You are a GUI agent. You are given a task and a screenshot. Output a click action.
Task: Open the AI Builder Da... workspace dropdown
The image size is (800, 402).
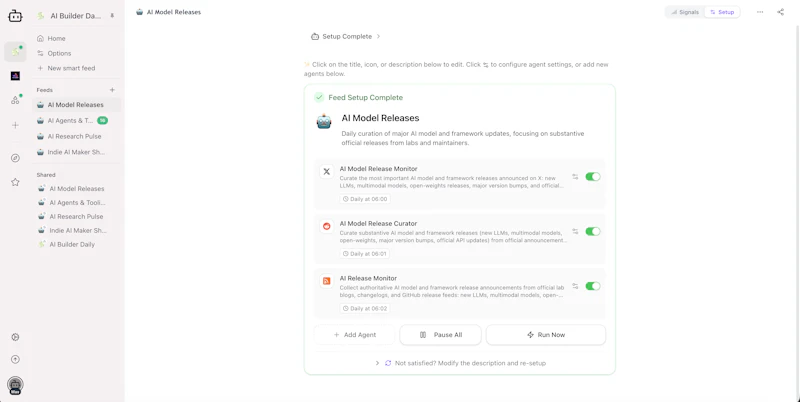76,16
